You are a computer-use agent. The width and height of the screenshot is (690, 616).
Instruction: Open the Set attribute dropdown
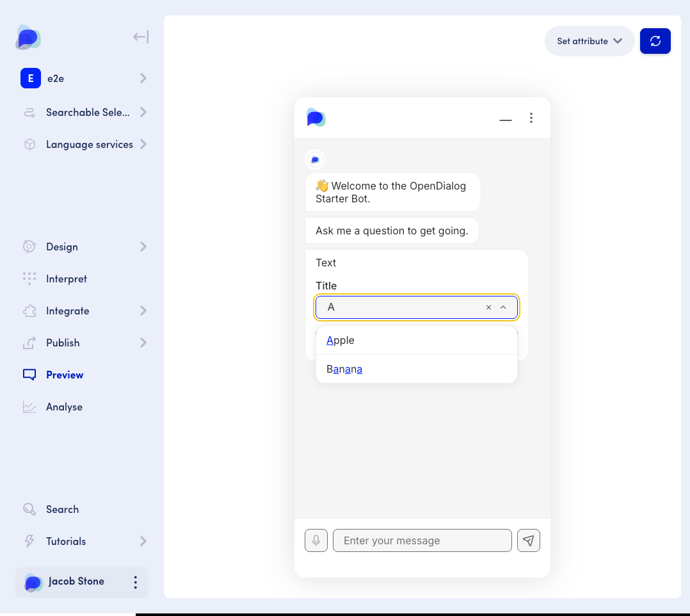click(x=589, y=41)
